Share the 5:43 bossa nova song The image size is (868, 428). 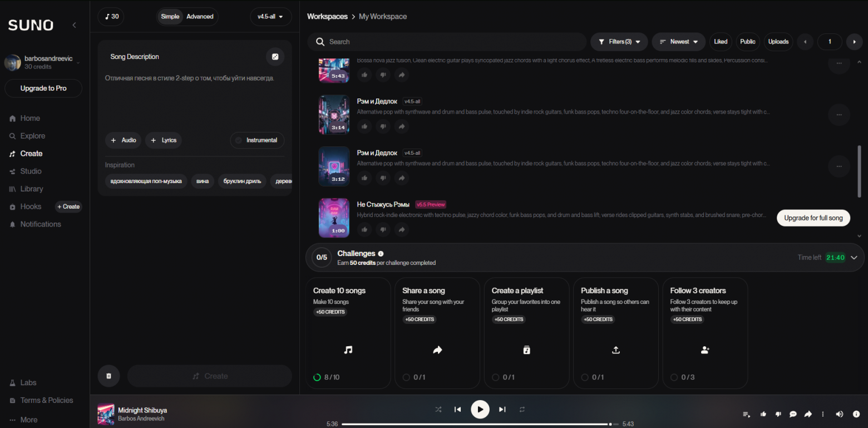pos(401,75)
